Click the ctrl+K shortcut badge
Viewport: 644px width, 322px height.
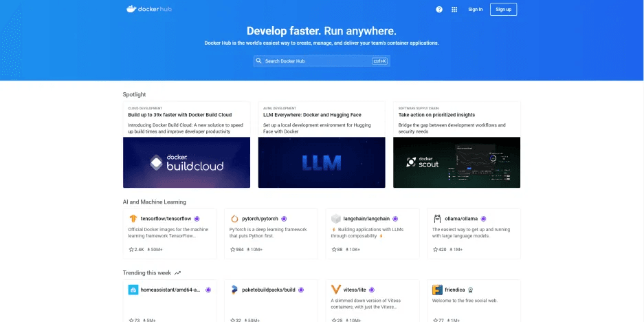click(379, 61)
